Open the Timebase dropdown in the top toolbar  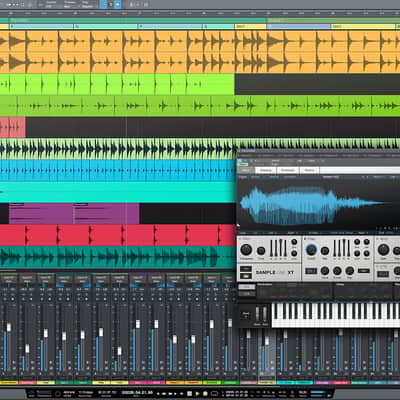(x=70, y=4)
